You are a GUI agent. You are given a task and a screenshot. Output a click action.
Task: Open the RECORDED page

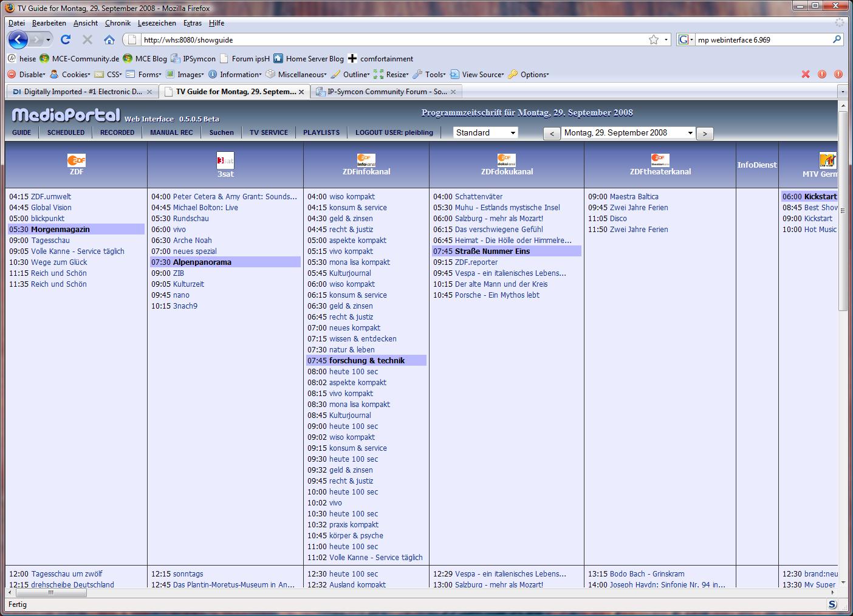[117, 132]
